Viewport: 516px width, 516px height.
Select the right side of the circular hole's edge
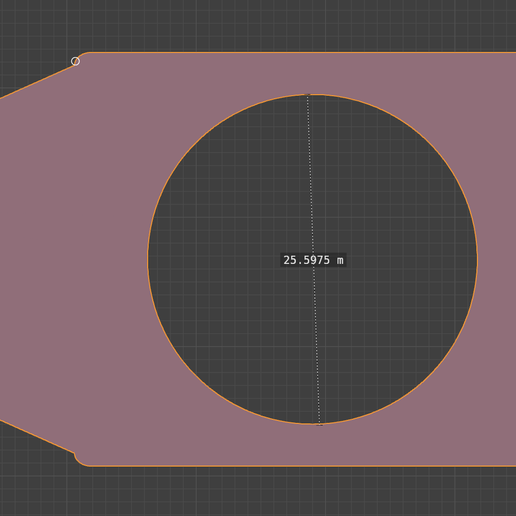coord(477,259)
